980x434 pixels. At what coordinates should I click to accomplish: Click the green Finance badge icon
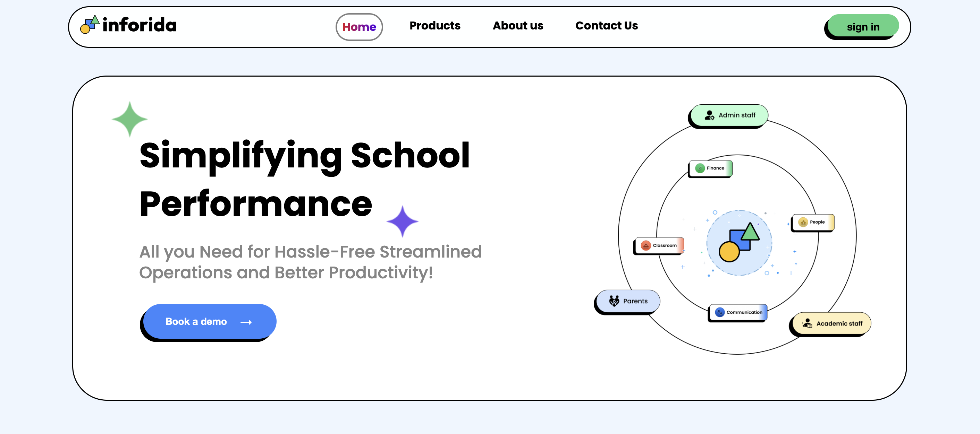point(700,168)
